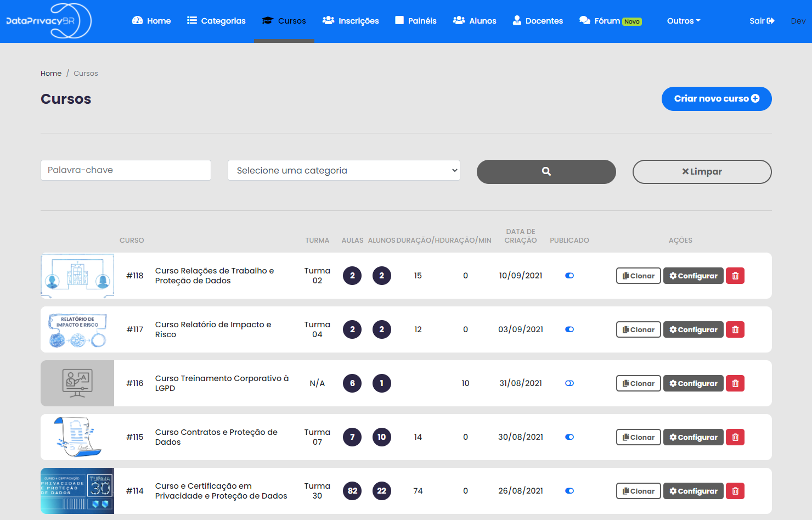812x520 pixels.
Task: Open aulas count badge for course #114
Action: point(352,491)
